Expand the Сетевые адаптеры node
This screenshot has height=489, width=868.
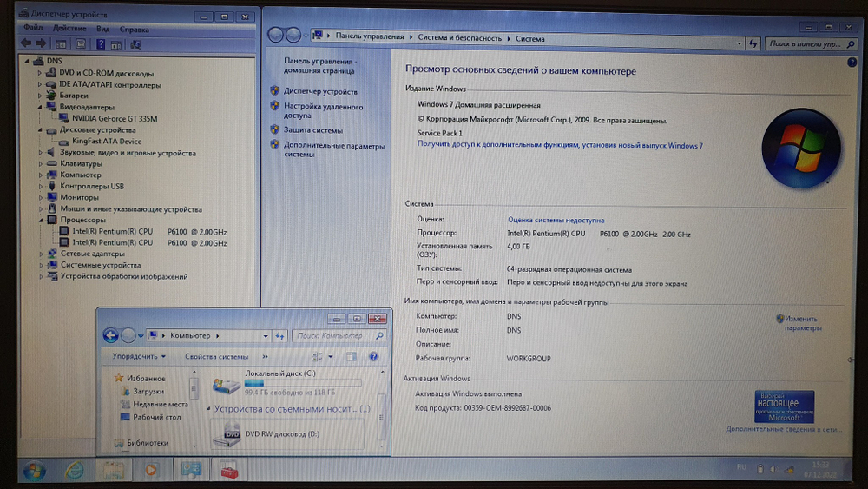click(x=41, y=254)
